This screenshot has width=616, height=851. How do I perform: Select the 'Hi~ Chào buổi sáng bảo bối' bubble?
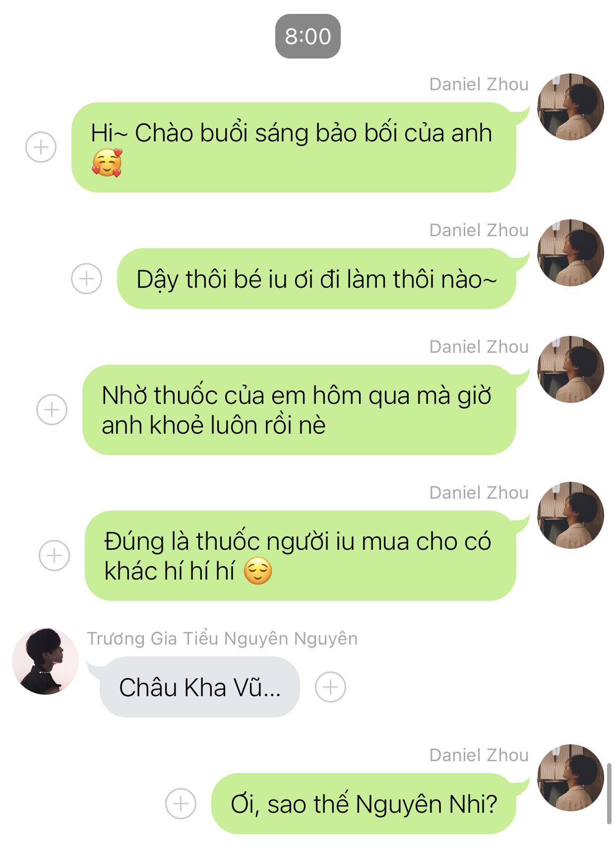294,147
